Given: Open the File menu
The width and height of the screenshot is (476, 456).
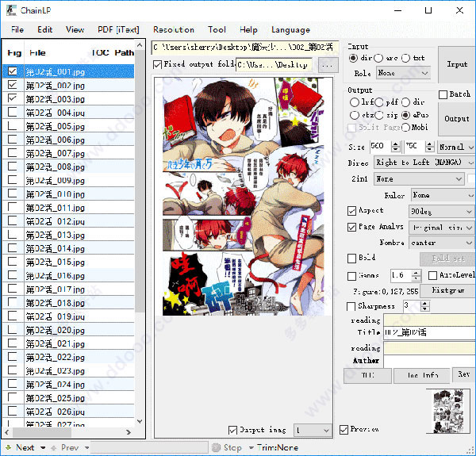Looking at the screenshot, I should [17, 29].
